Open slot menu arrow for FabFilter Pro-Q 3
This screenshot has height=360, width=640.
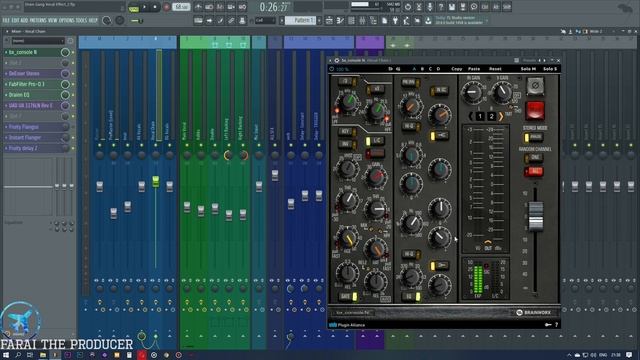coord(6,84)
